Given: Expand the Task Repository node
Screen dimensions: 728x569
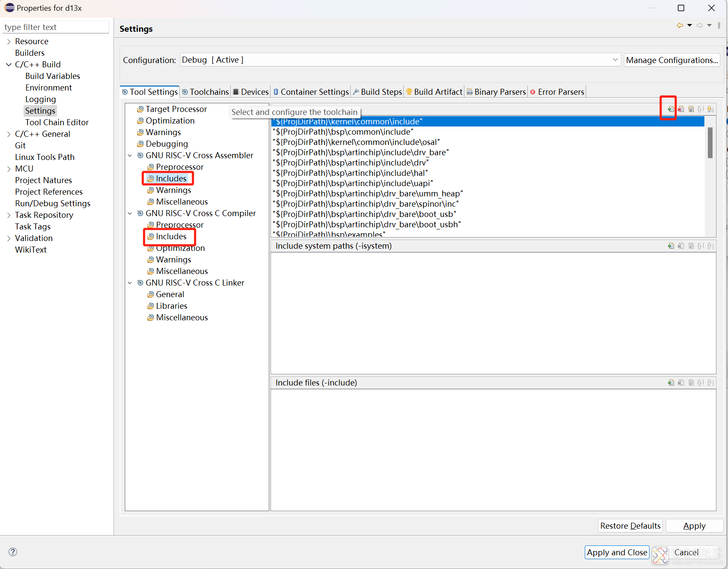Looking at the screenshot, I should coord(9,215).
